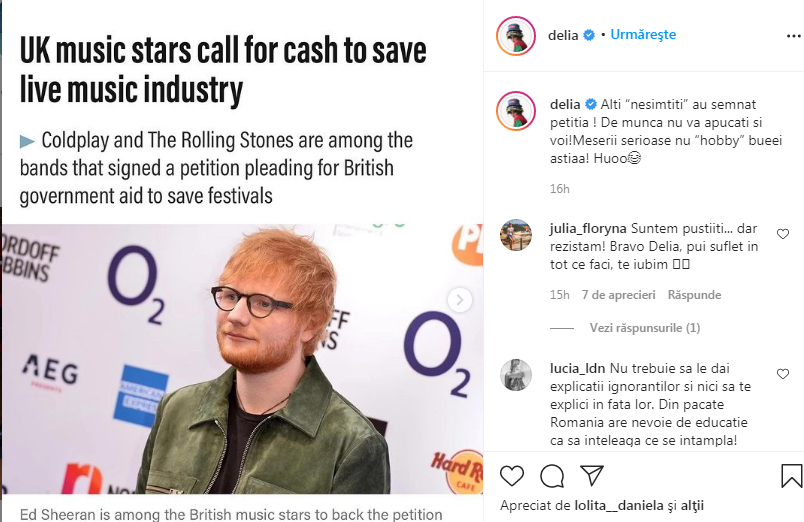This screenshot has width=804, height=522.
Task: Share post via paper plane icon
Action: (592, 475)
